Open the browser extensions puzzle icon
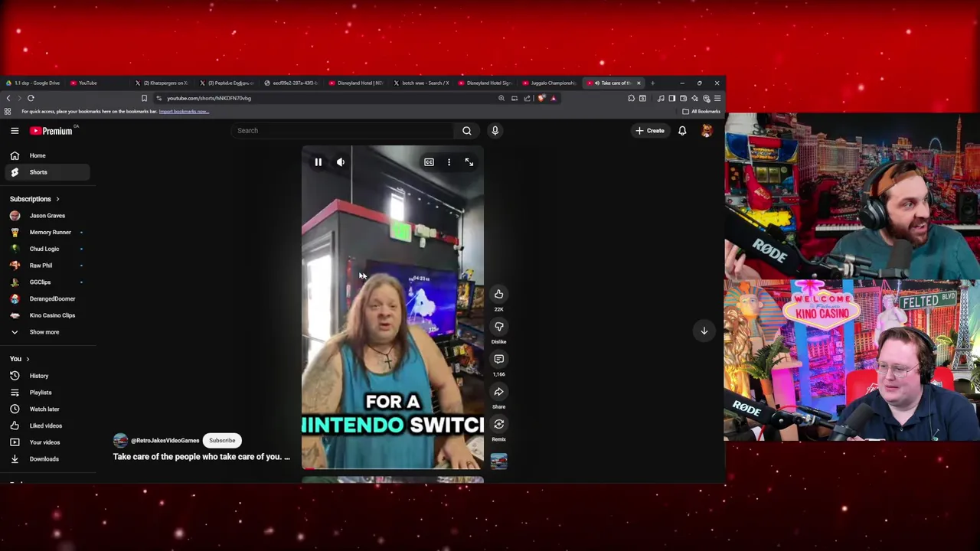The width and height of the screenshot is (980, 551). point(631,98)
